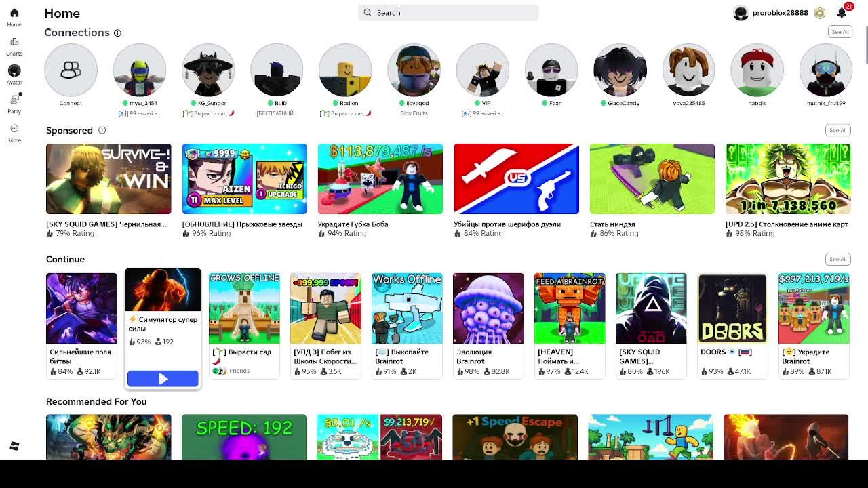
Task: Open ilovegod friend avatar
Action: [x=414, y=70]
